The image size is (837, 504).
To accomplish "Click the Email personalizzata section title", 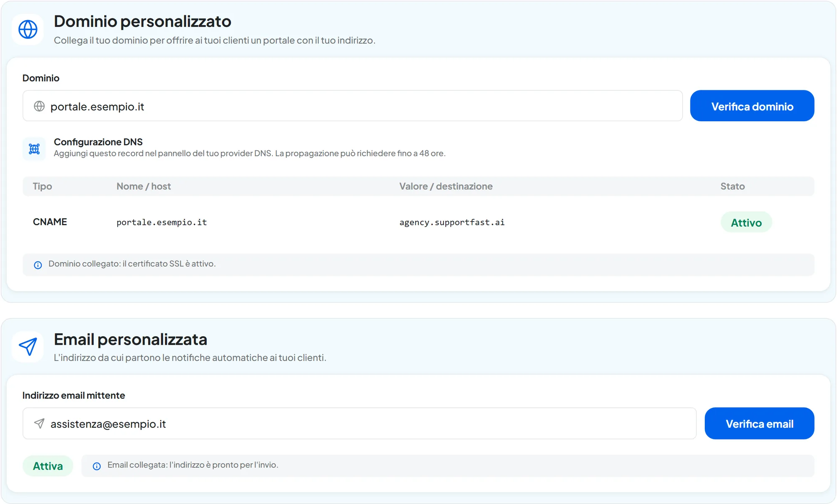I will [130, 339].
